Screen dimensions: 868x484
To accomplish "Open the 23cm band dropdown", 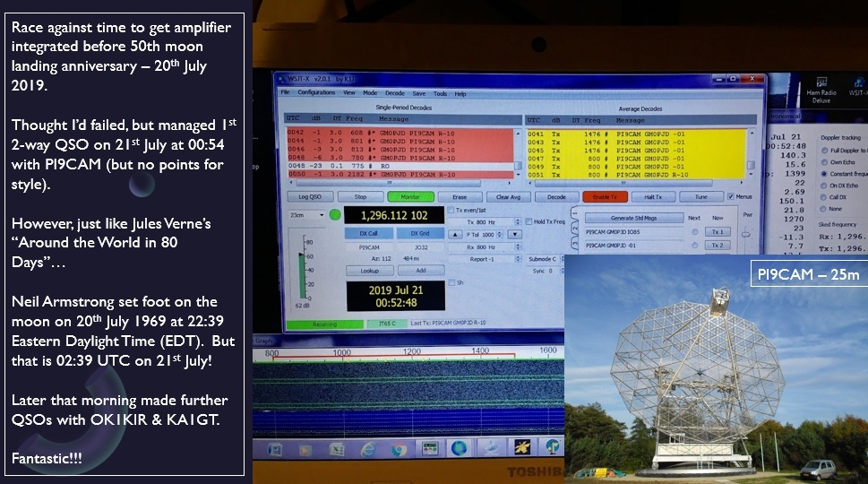I will 307,215.
